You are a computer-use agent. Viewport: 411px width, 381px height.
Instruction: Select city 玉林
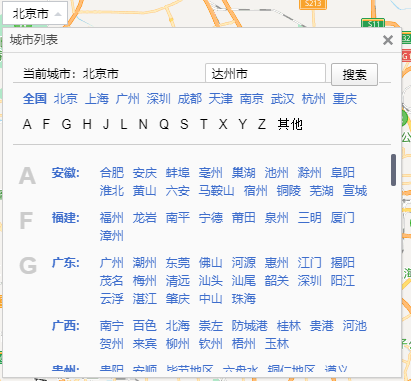[277, 344]
